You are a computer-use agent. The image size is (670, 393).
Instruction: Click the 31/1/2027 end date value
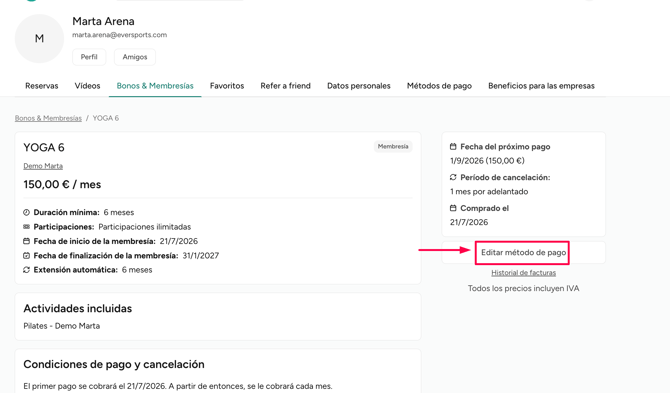pyautogui.click(x=200, y=255)
